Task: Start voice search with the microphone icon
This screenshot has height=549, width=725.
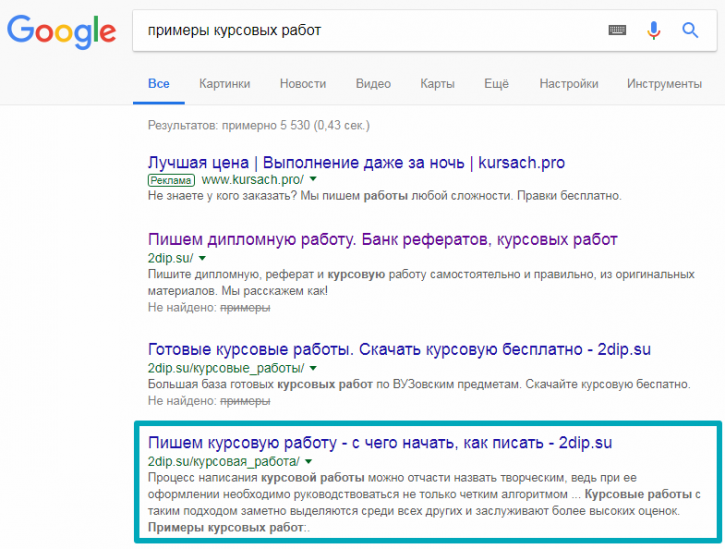Action: click(x=653, y=31)
